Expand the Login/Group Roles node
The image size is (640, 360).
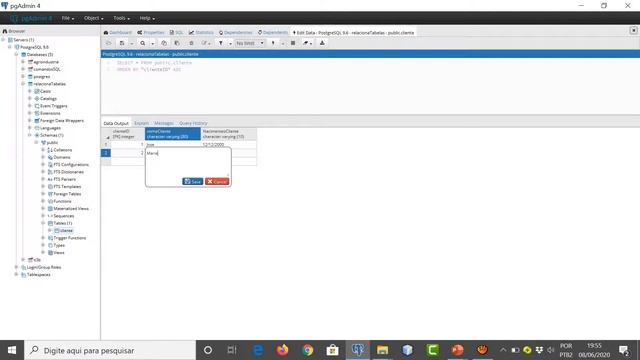tap(17, 267)
